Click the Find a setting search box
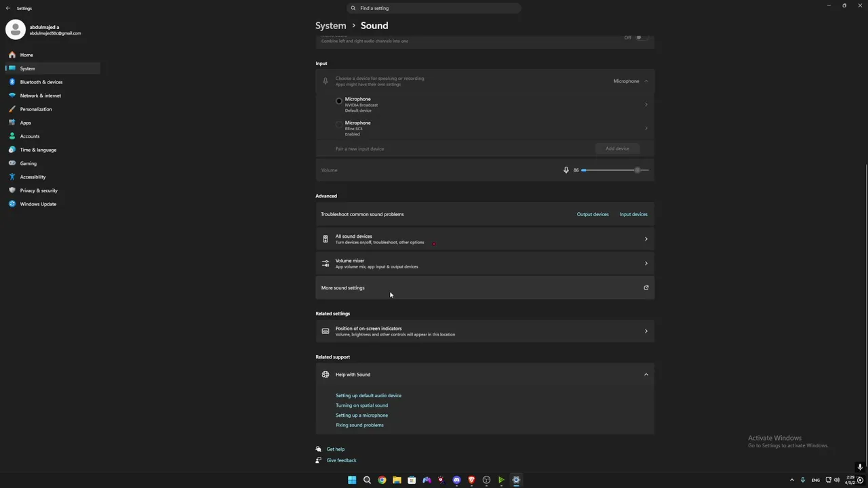Viewport: 868px width, 488px height. click(434, 8)
